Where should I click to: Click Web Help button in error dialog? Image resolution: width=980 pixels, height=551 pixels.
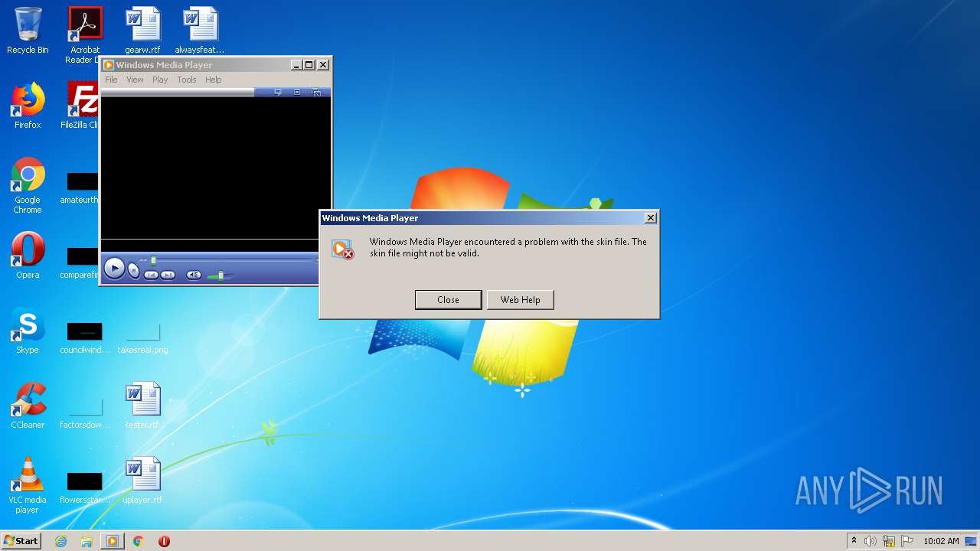pyautogui.click(x=520, y=300)
